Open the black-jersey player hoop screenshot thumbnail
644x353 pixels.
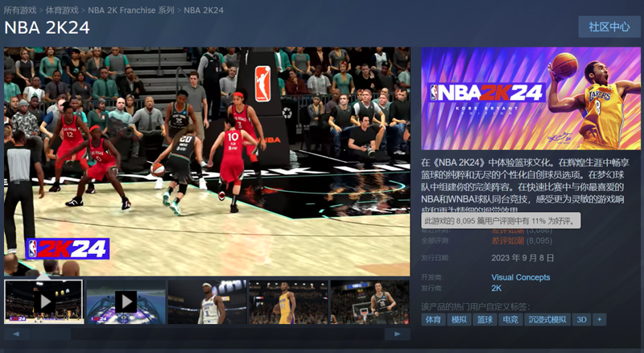pos(369,302)
